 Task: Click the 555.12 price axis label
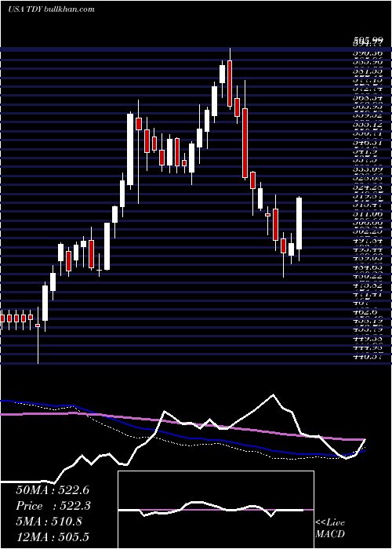point(368,124)
